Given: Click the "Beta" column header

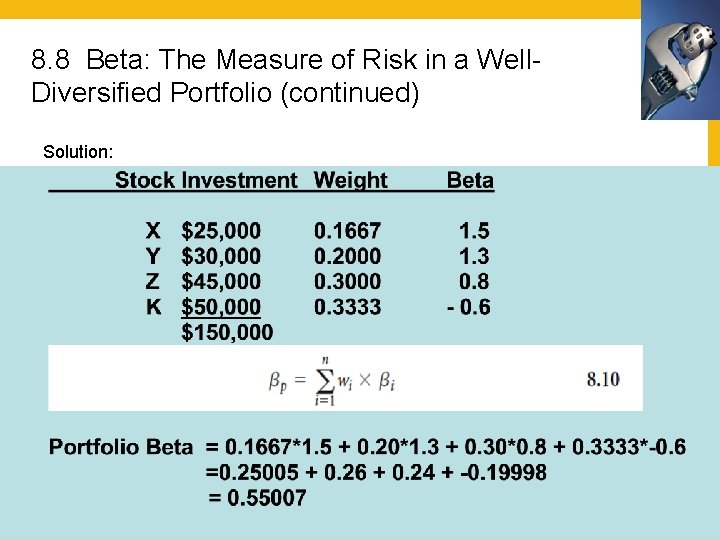Looking at the screenshot, I should click(x=470, y=181).
